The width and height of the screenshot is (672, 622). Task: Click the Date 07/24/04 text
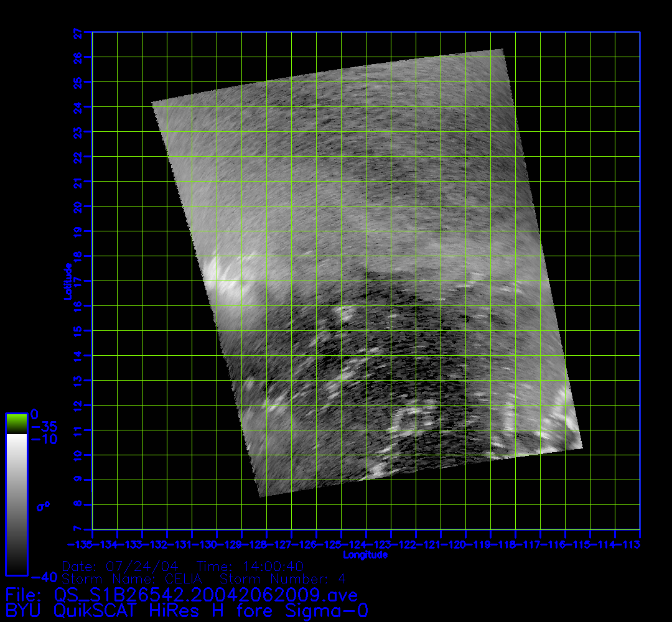[x=120, y=567]
